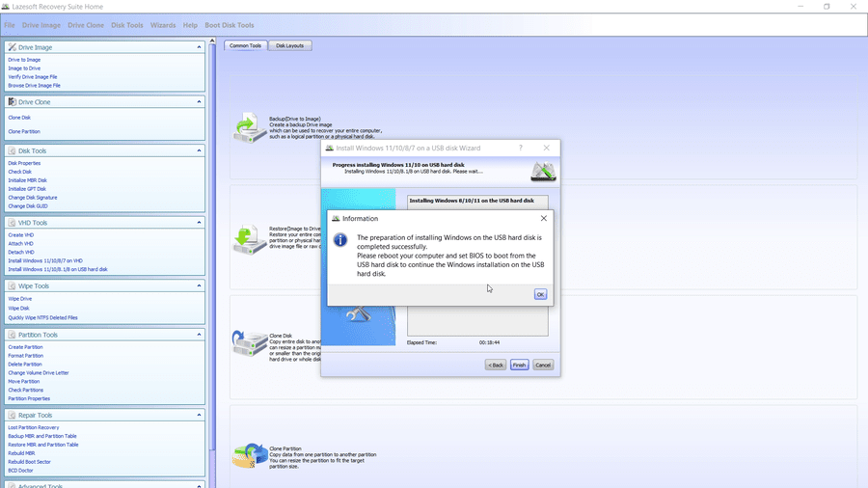Click the Partition Tools panel icon

coord(13,335)
